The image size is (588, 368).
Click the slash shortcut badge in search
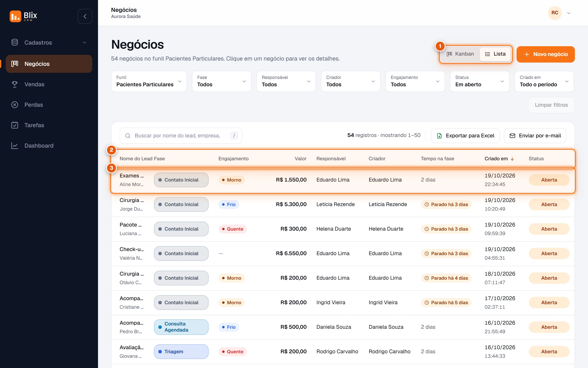pos(234,136)
